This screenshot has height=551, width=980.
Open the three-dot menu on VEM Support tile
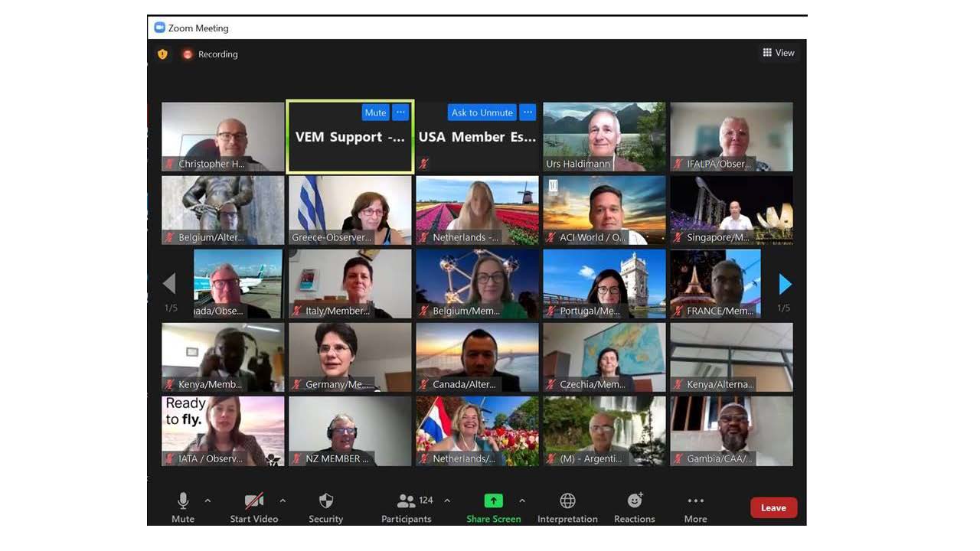(x=400, y=112)
